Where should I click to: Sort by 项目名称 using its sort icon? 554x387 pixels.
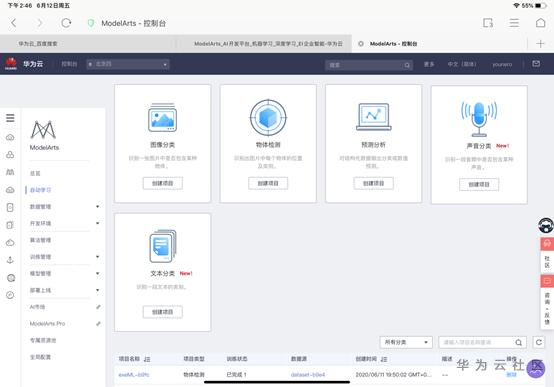[147, 359]
